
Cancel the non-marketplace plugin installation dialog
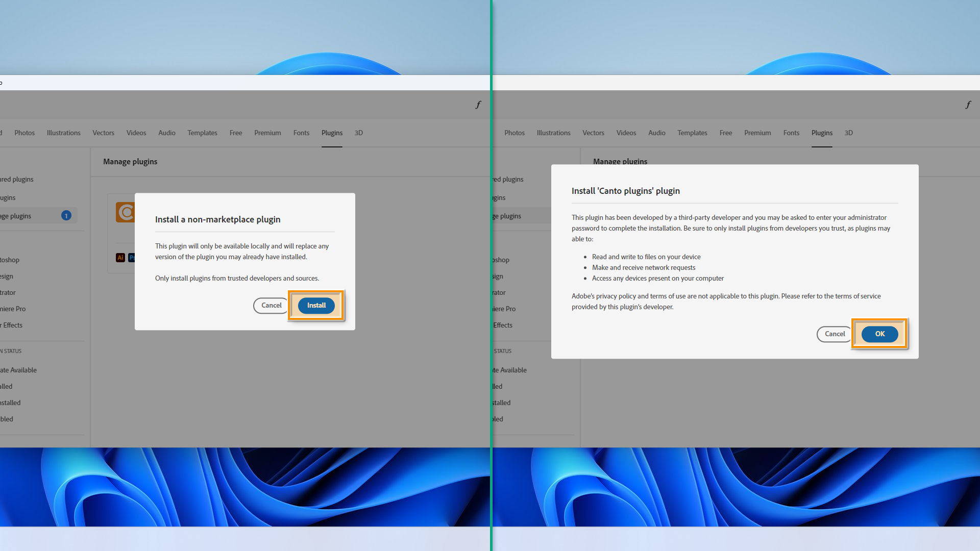click(x=271, y=305)
